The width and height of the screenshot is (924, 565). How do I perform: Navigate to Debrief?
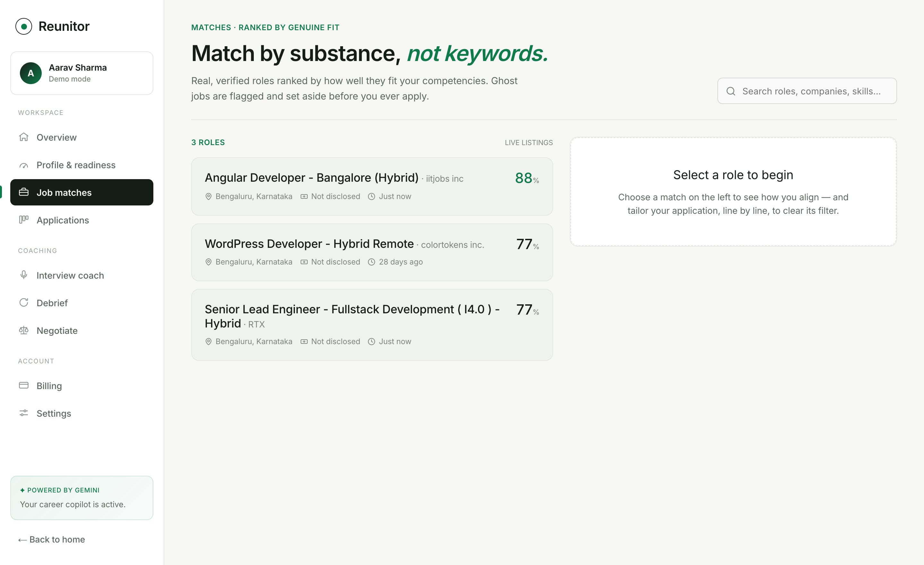pos(82,303)
